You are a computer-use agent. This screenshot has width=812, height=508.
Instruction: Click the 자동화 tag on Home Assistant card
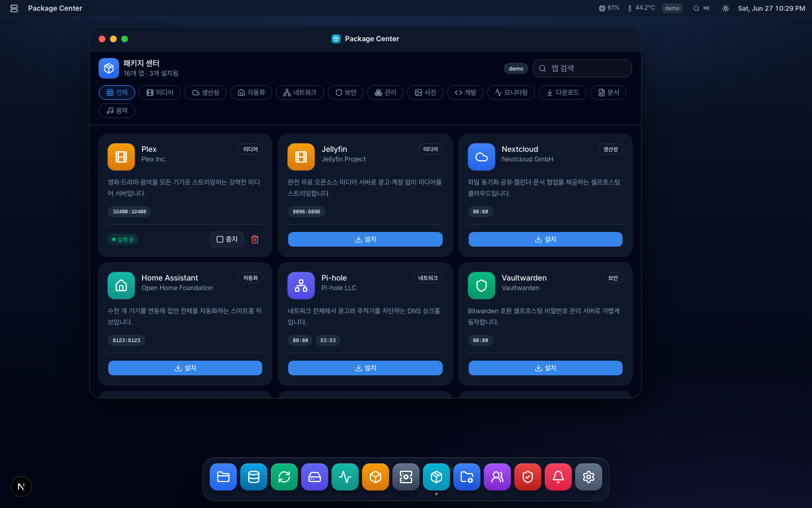point(250,278)
